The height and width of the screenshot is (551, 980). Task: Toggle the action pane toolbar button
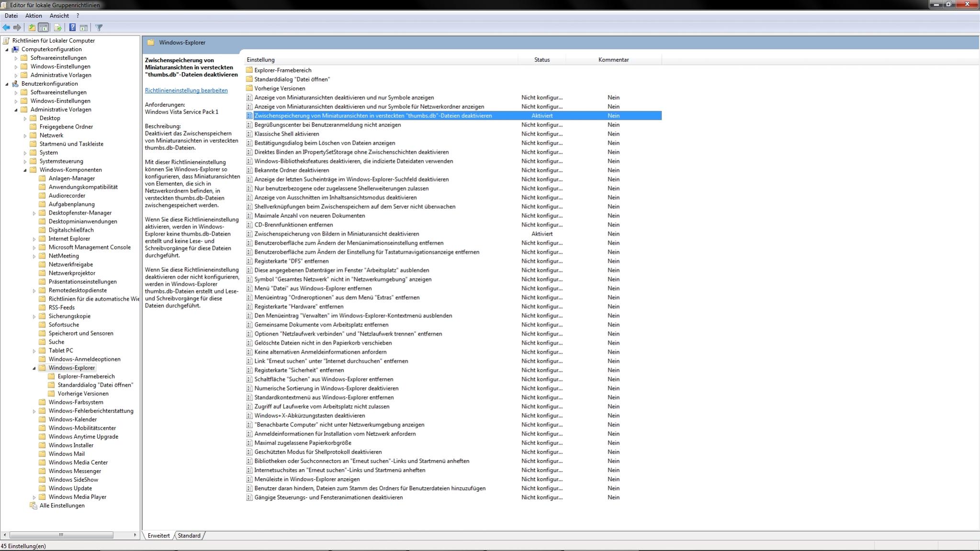[x=84, y=28]
